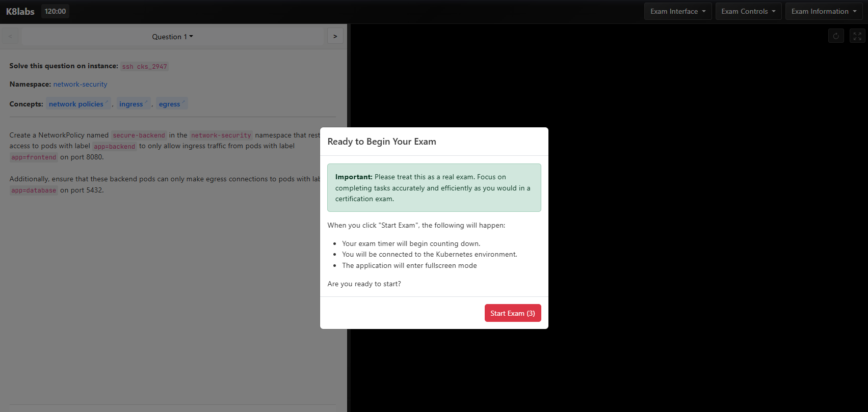Image resolution: width=868 pixels, height=412 pixels.
Task: Go to next question using > arrow
Action: (335, 36)
